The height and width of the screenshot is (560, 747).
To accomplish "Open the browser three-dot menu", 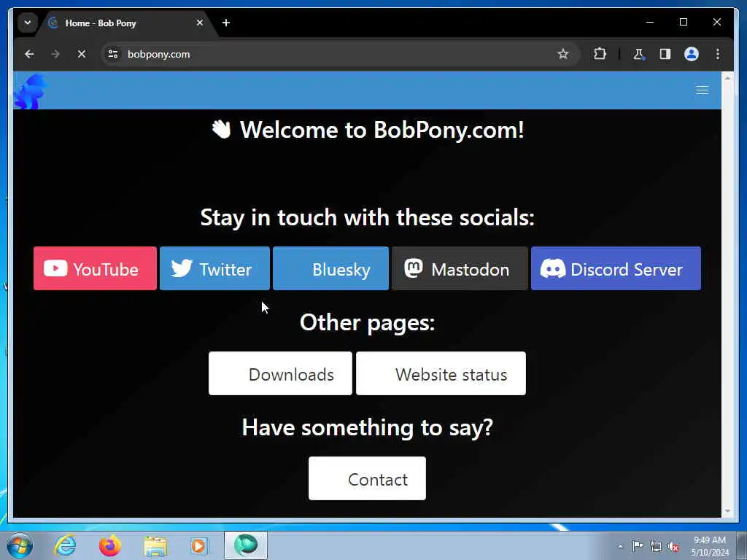I will click(718, 54).
